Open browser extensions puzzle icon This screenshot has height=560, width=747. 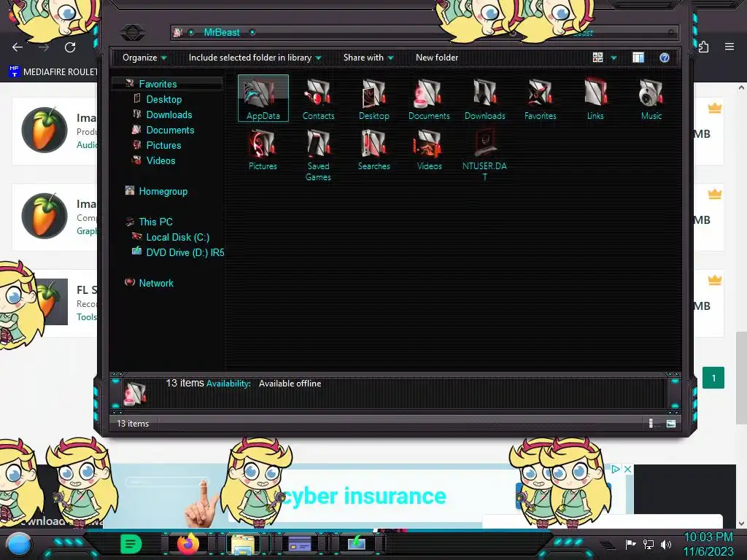[x=704, y=47]
